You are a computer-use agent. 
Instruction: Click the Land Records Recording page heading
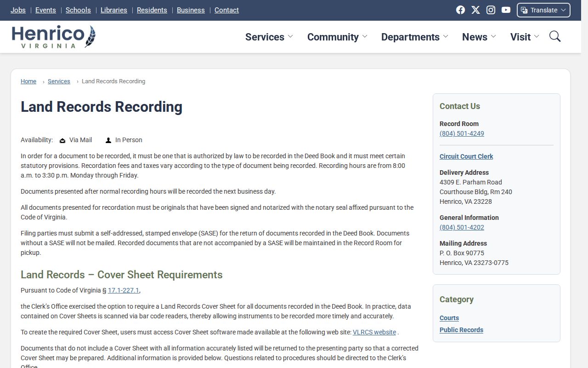[102, 107]
